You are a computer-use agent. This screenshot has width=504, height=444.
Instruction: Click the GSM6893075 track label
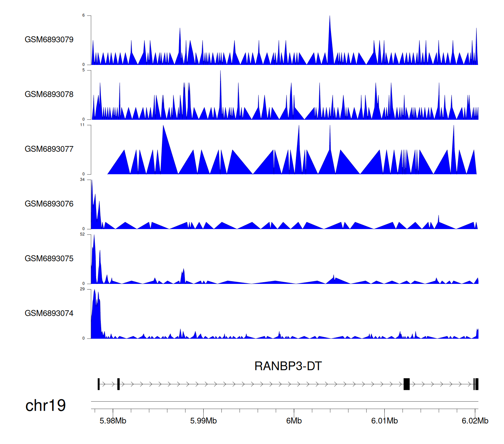49,259
